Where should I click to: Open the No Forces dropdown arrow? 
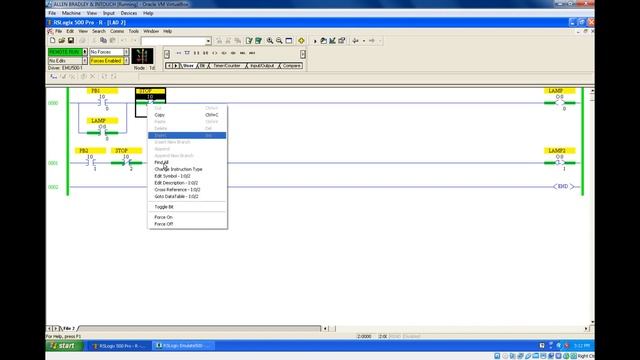[126, 52]
